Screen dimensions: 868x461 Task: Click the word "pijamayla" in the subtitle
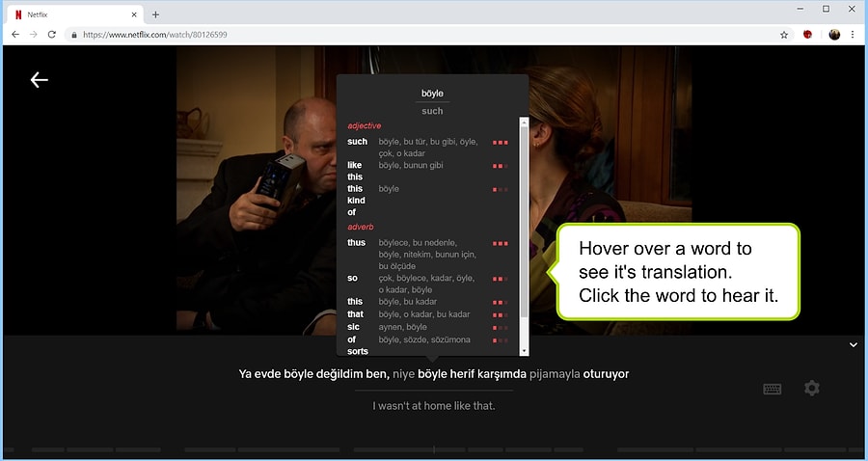click(551, 373)
